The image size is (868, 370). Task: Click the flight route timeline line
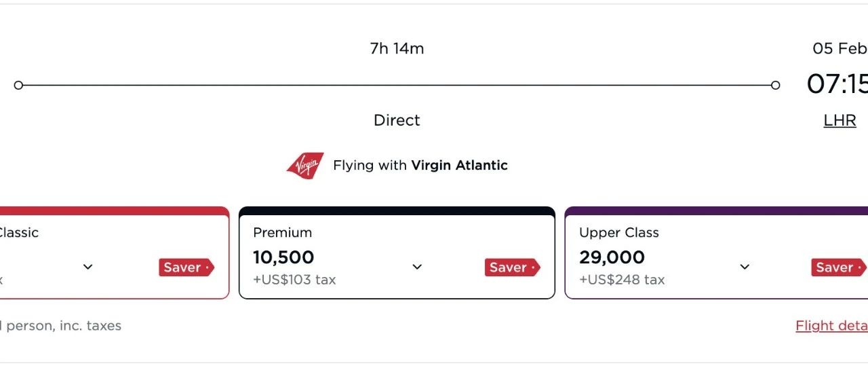pos(397,86)
